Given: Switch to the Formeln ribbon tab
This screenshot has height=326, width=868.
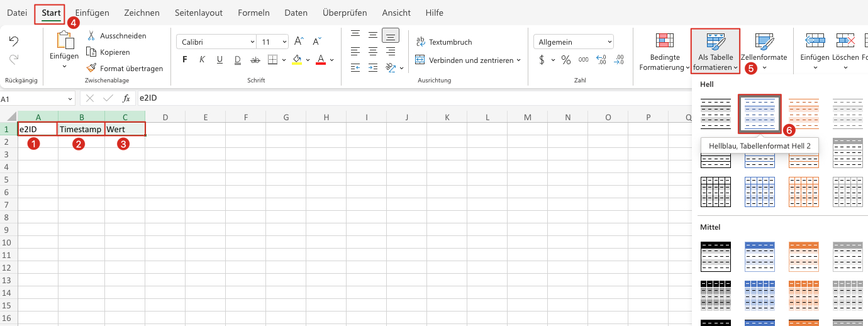Looking at the screenshot, I should click(253, 13).
